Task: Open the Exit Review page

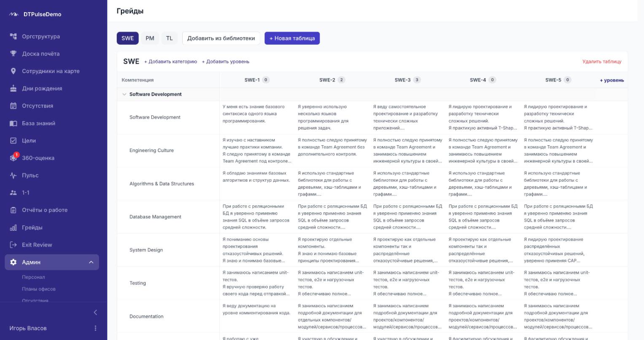Action: [x=37, y=245]
